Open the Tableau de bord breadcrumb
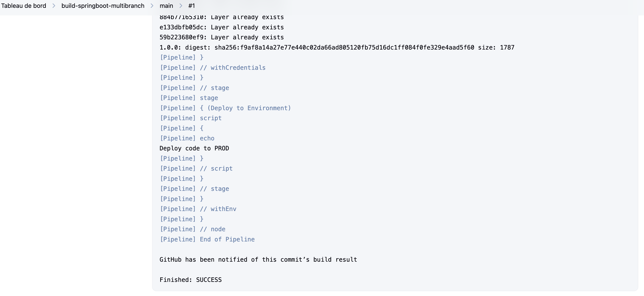 click(x=23, y=6)
